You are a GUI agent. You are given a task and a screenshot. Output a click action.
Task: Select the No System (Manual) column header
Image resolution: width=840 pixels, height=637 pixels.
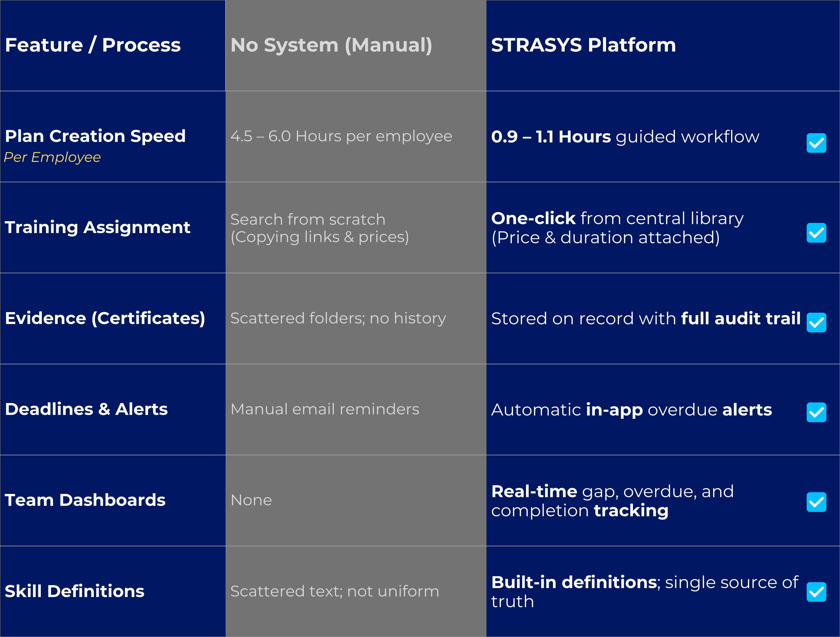click(332, 44)
